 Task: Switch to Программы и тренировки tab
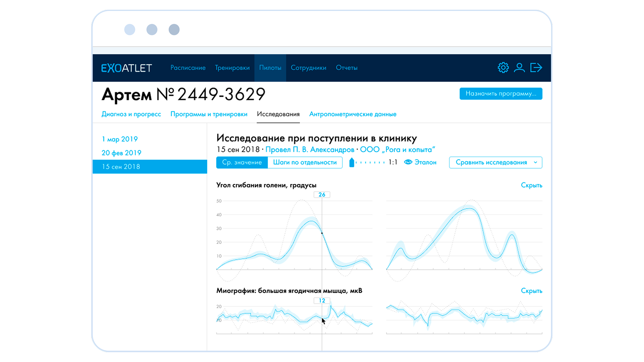209,114
